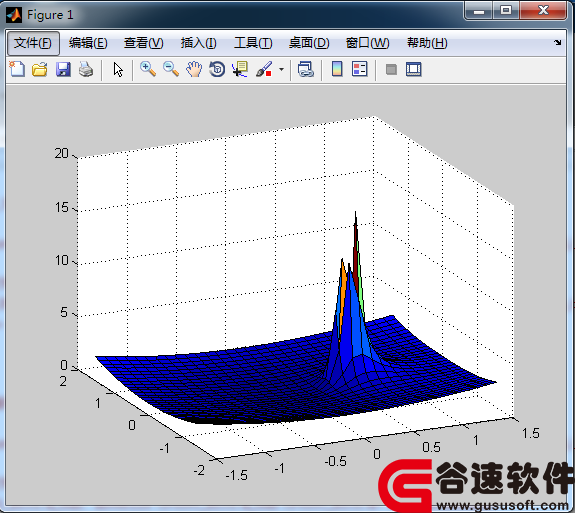Select the Edit Plot arrow tool
This screenshot has height=513, width=575.
click(118, 69)
